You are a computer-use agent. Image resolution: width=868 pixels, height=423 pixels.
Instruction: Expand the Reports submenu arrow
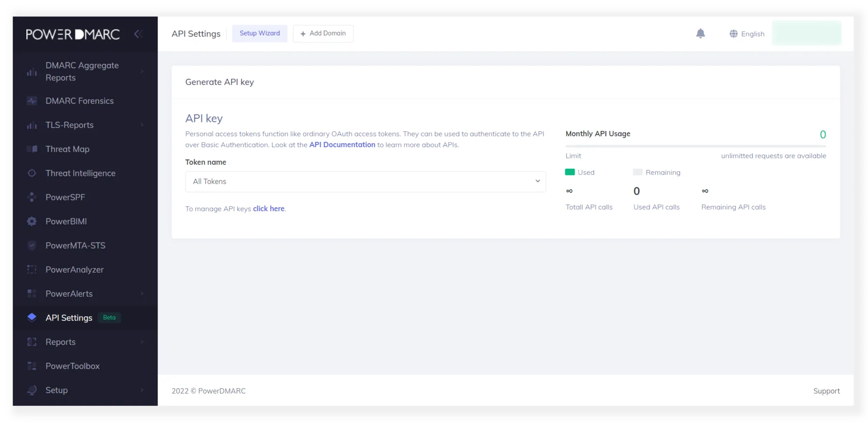pos(142,342)
